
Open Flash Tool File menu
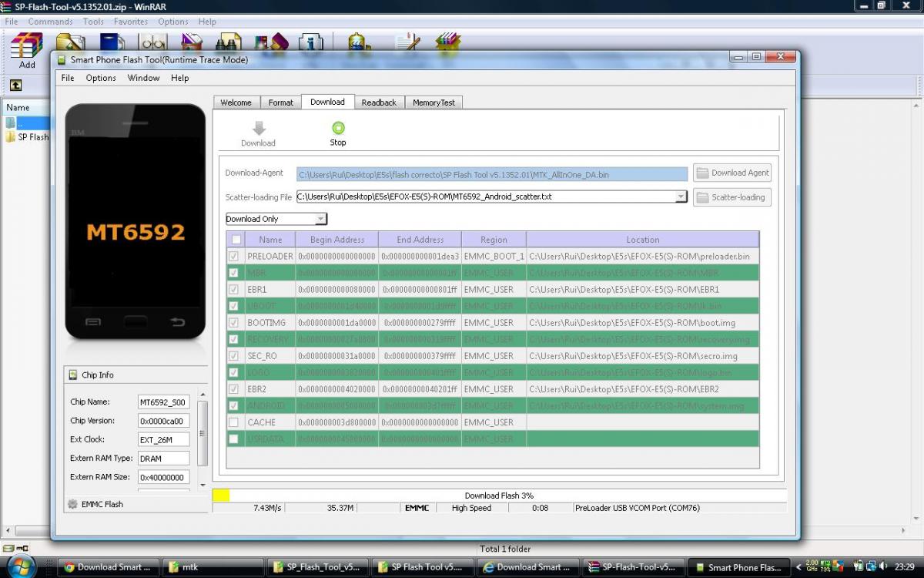point(68,78)
